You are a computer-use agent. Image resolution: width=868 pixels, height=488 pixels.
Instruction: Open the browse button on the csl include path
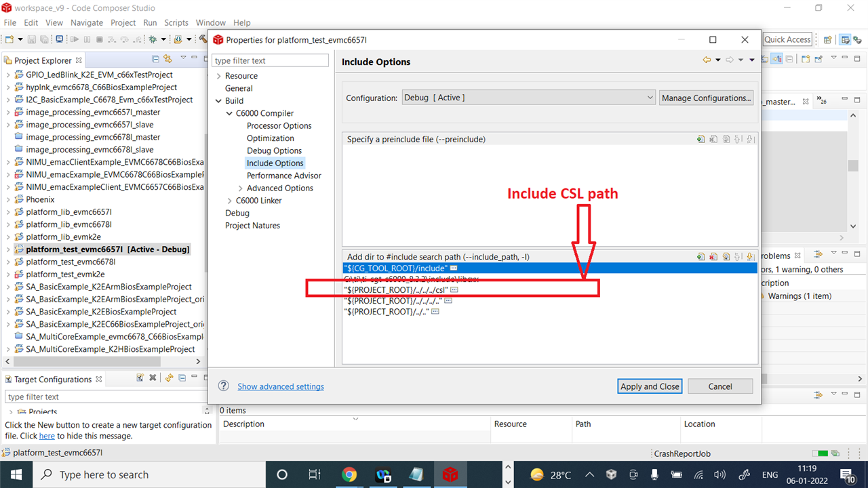(454, 289)
